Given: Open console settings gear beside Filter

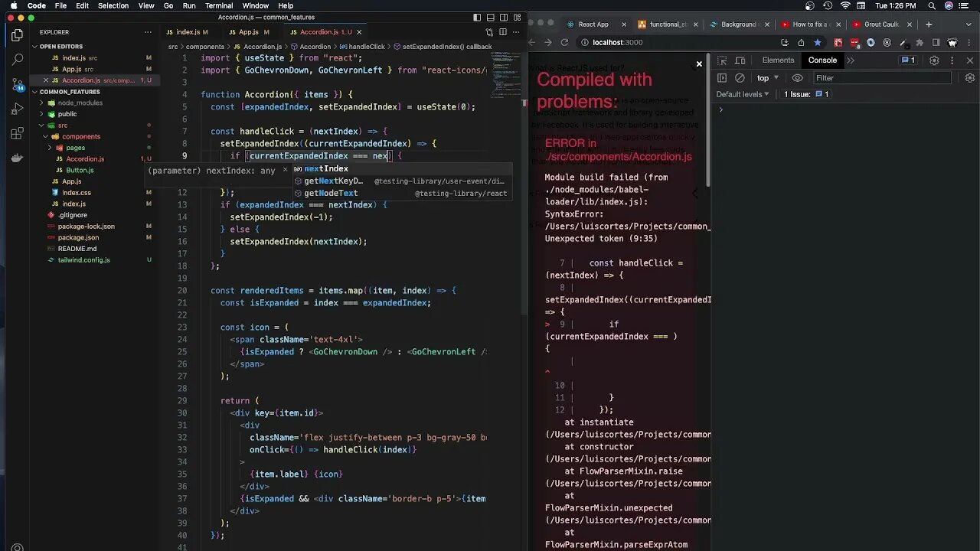Looking at the screenshot, I should pos(970,78).
